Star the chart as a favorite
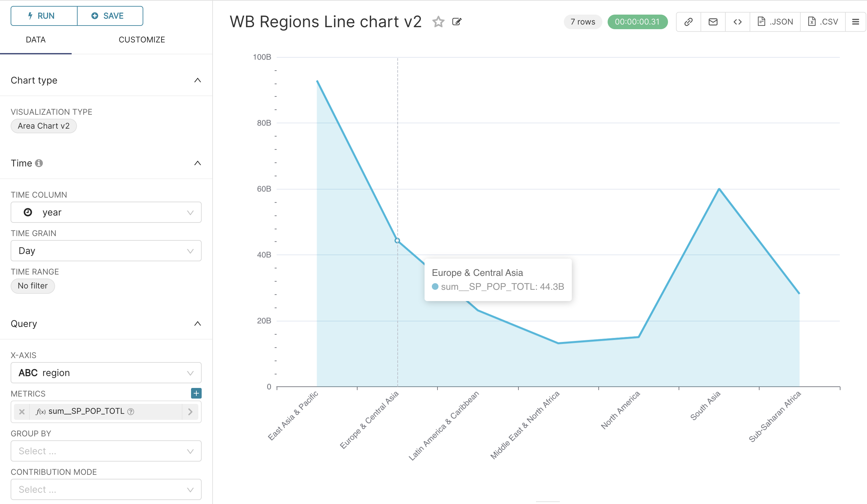 coord(438,22)
